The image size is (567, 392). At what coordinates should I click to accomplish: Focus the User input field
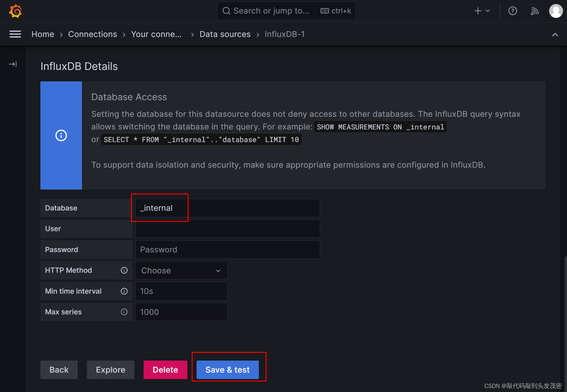click(227, 229)
